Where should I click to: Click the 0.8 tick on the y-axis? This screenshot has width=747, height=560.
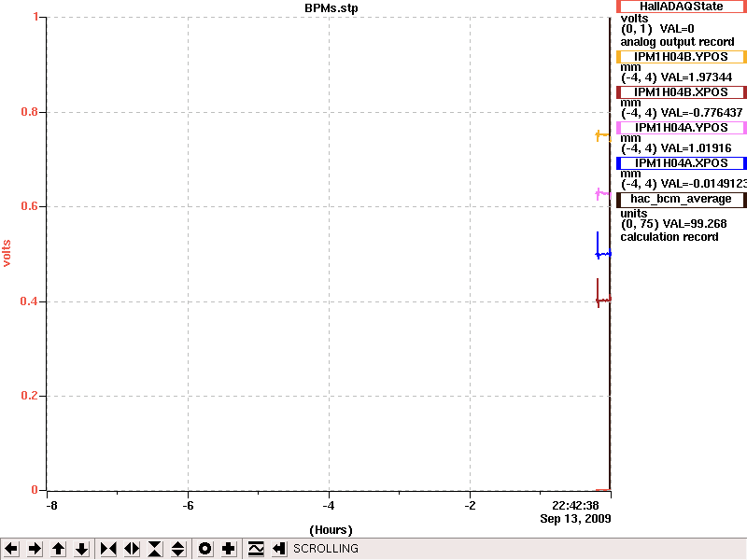(x=29, y=112)
